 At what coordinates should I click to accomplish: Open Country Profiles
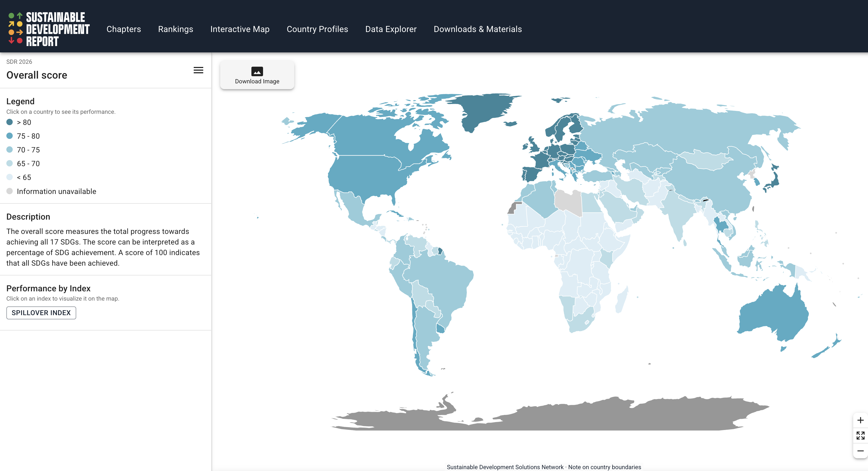point(317,29)
